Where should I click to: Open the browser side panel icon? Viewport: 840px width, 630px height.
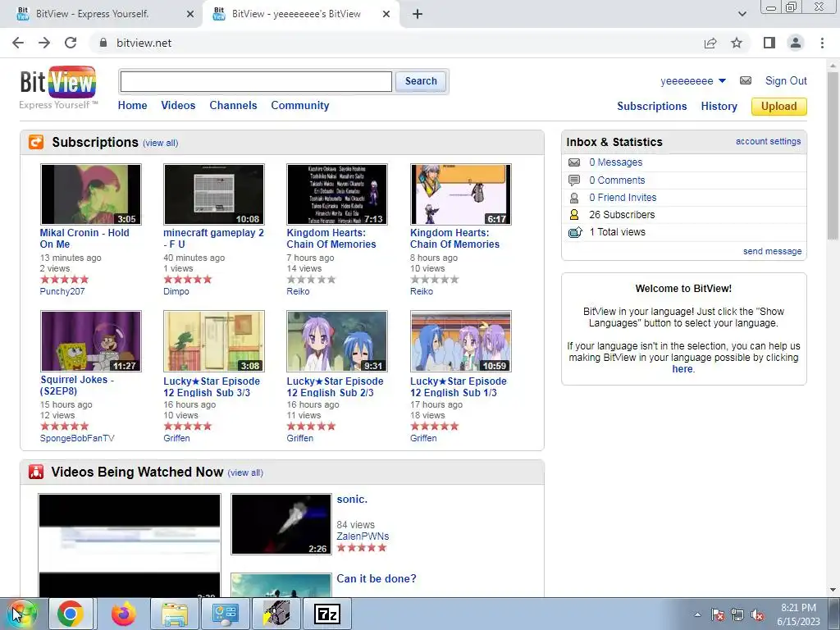pyautogui.click(x=769, y=43)
